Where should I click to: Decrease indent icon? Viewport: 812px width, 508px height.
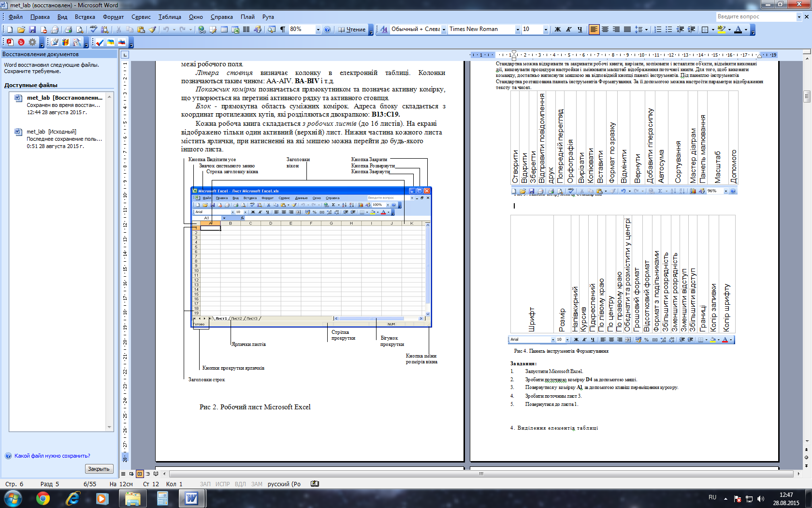680,30
